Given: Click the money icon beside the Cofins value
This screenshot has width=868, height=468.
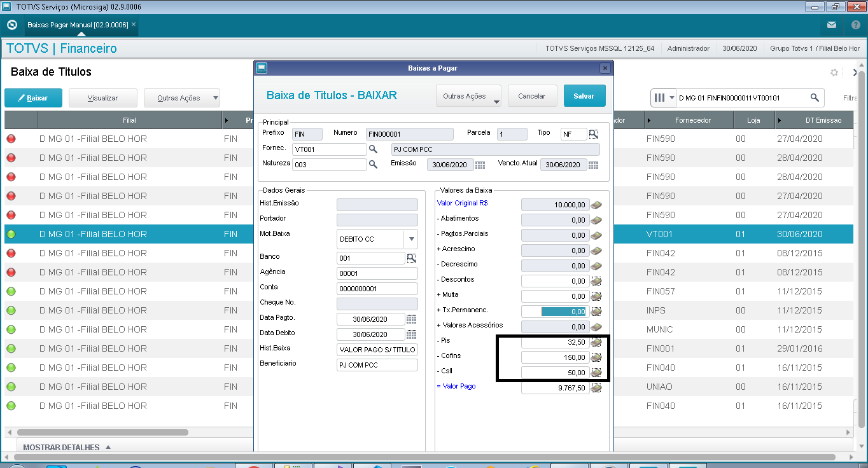Looking at the screenshot, I should point(596,357).
